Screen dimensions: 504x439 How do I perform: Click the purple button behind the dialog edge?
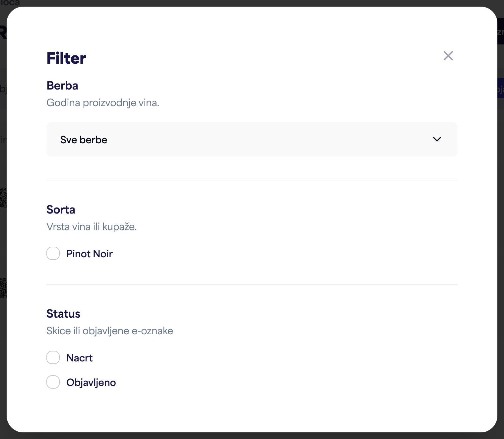[500, 88]
